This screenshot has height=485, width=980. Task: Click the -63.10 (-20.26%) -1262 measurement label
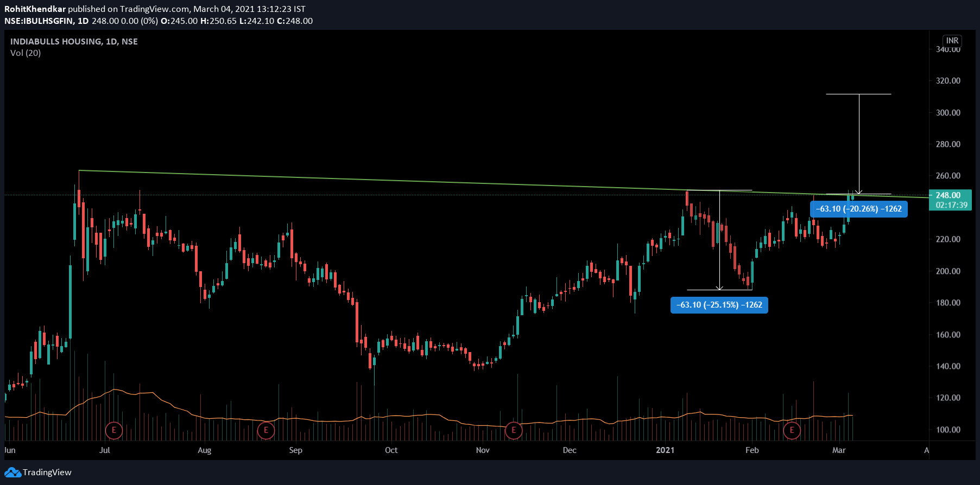click(x=858, y=209)
